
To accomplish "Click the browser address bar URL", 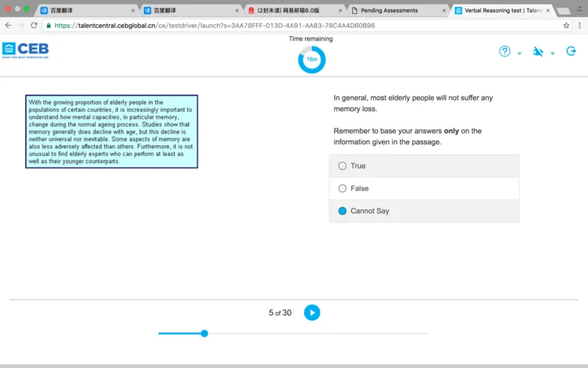I will click(x=213, y=25).
